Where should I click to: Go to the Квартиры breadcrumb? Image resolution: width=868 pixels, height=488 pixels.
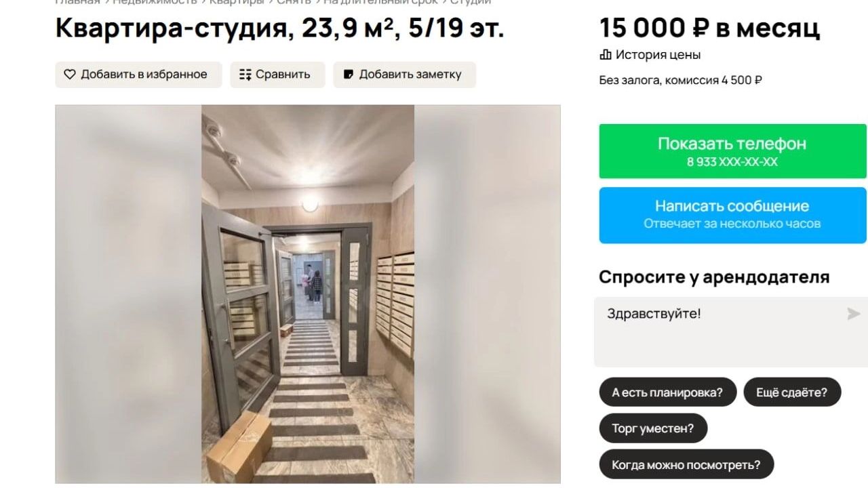click(x=237, y=2)
